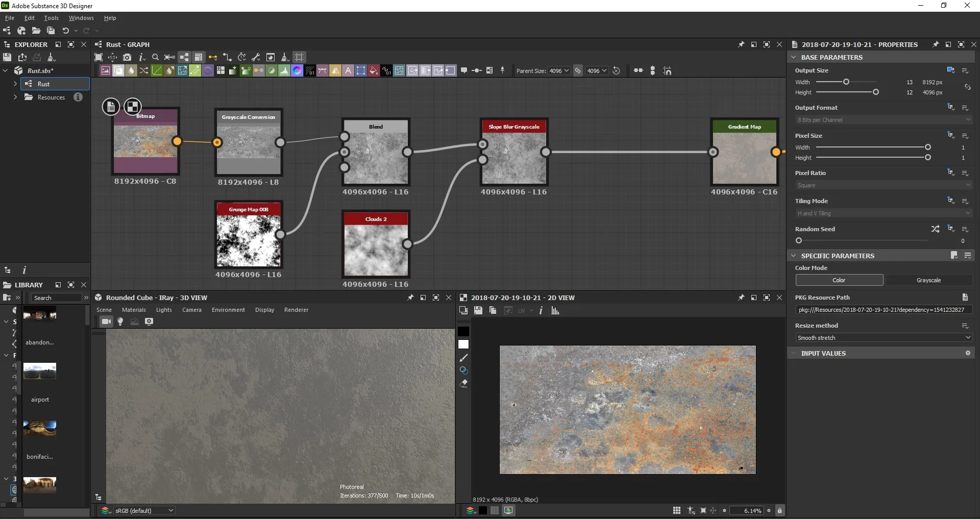Click the Library search field
Image resolution: width=980 pixels, height=519 pixels.
[56, 298]
